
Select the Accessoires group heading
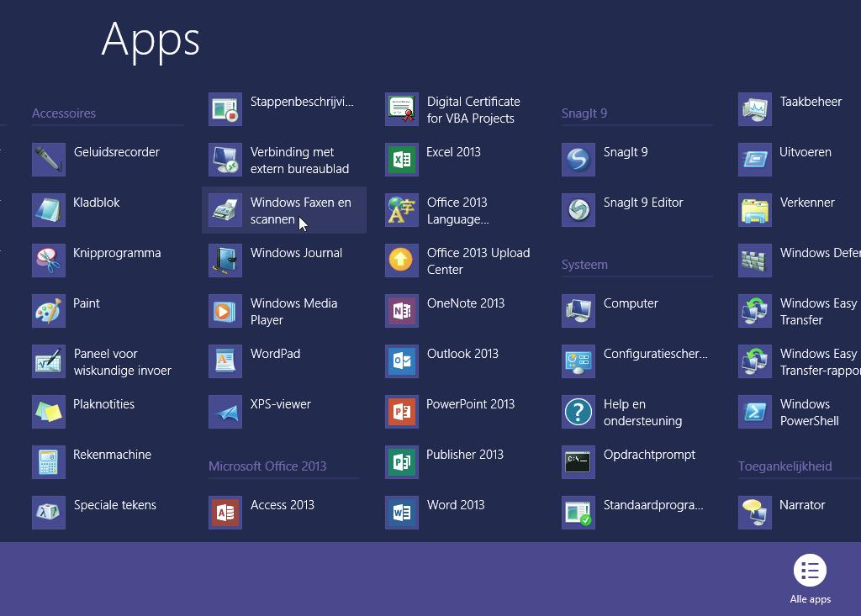pyautogui.click(x=64, y=113)
